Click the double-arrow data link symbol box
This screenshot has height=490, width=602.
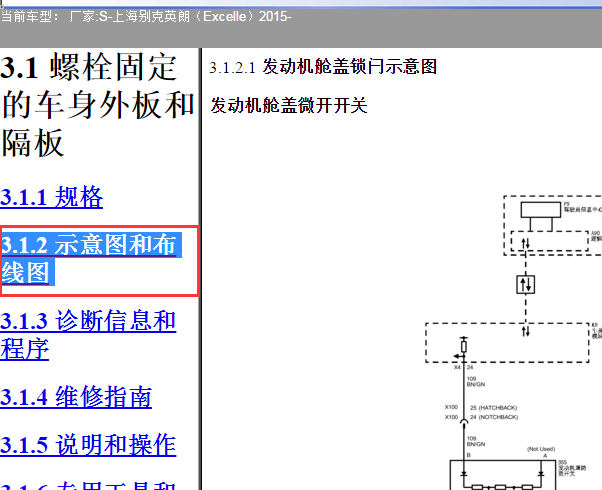coord(526,285)
